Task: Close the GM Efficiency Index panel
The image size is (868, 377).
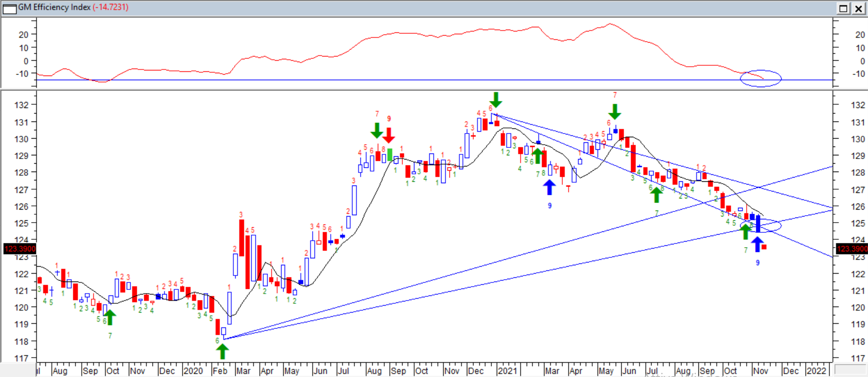Action: click(858, 8)
